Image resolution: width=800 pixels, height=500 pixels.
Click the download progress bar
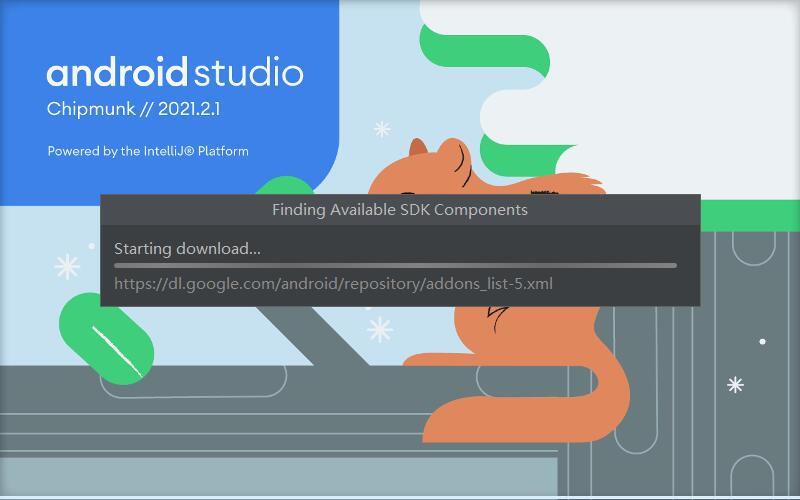pos(395,265)
